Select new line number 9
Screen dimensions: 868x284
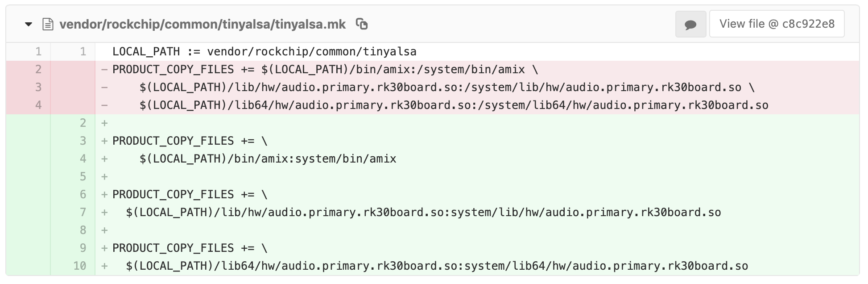(83, 248)
